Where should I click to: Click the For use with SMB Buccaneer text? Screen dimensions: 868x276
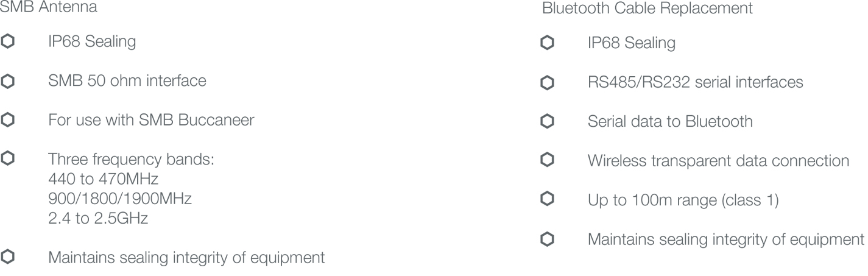pos(151,120)
